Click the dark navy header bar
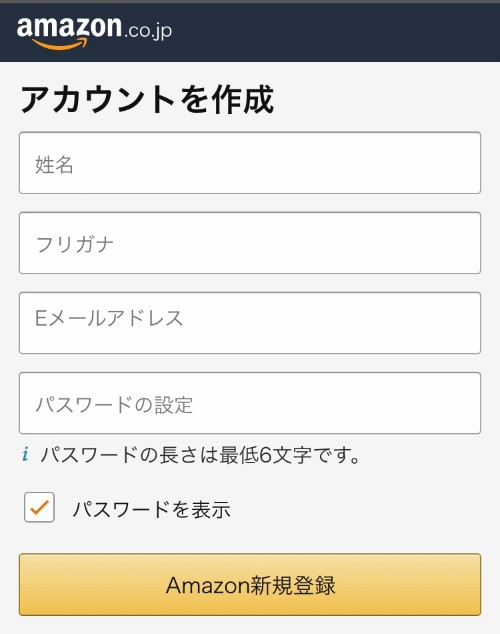The image size is (500, 634). (250, 32)
